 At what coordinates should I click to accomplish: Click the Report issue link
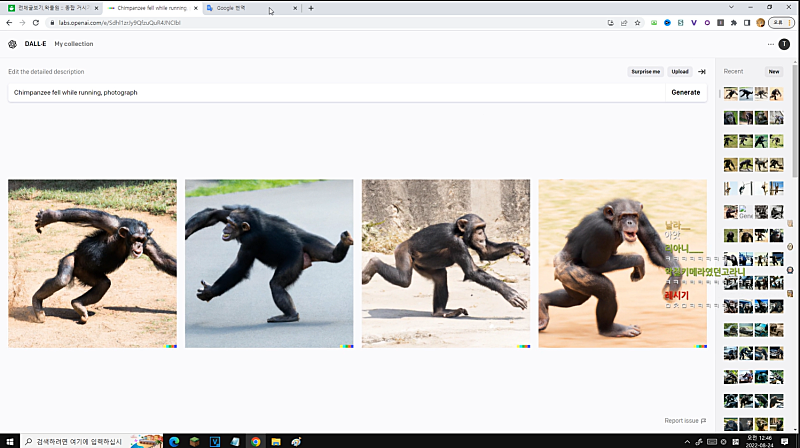[685, 420]
